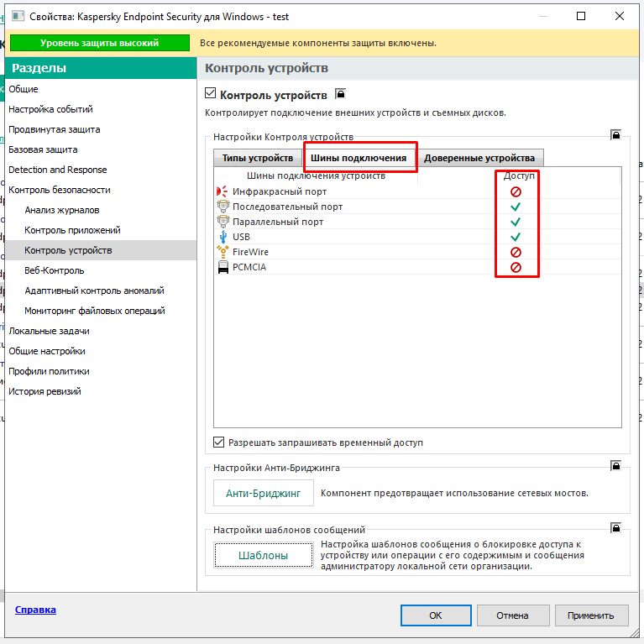Click the Уровень защиты высокий indicator

coord(99,43)
